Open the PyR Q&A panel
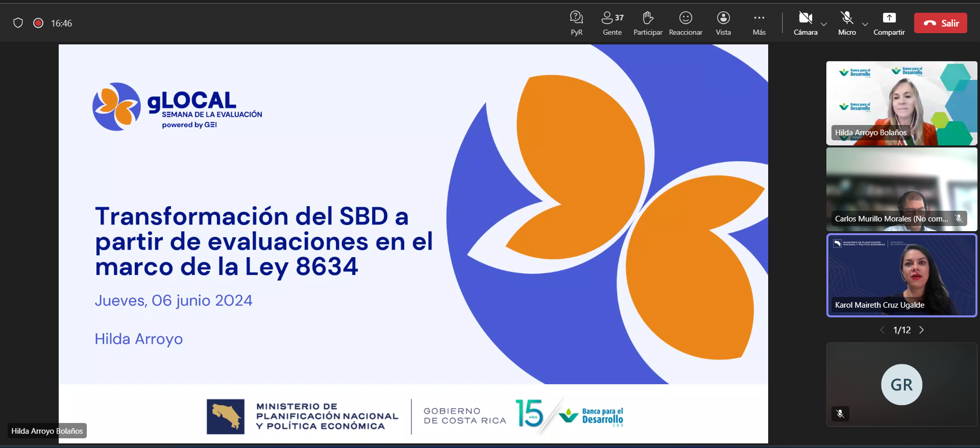This screenshot has height=448, width=980. click(x=576, y=23)
